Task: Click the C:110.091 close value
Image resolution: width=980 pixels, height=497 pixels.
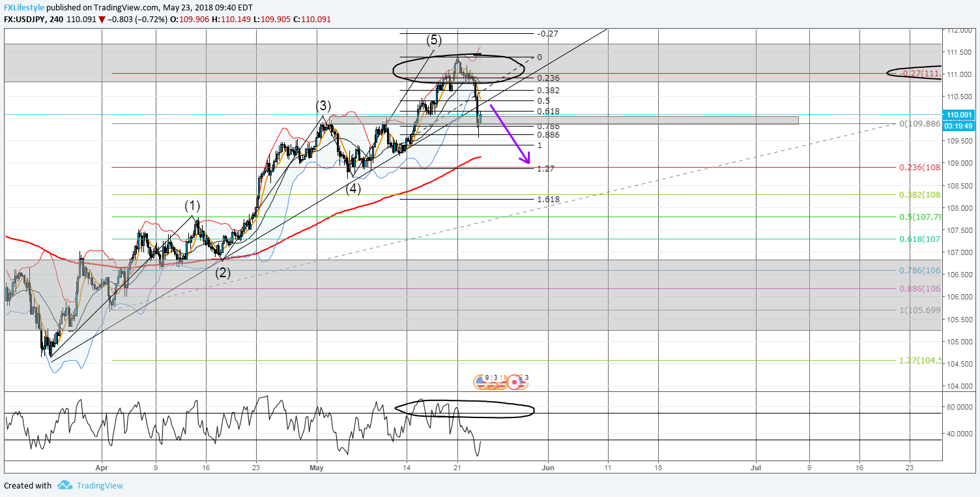Action: pos(313,20)
